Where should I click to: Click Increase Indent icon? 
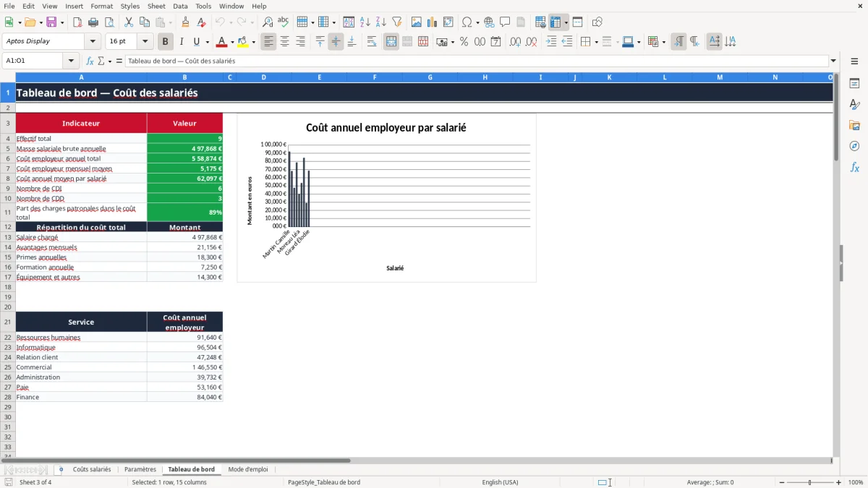[551, 42]
